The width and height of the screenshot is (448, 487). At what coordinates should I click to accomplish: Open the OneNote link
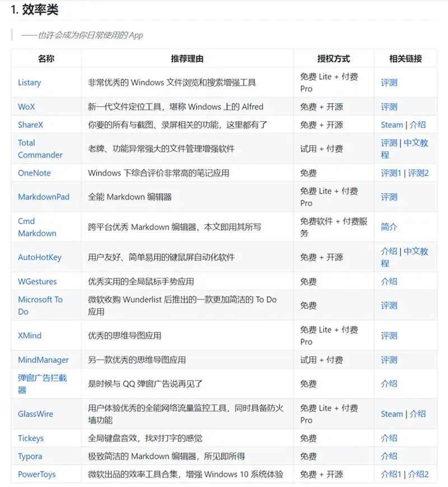[x=34, y=173]
